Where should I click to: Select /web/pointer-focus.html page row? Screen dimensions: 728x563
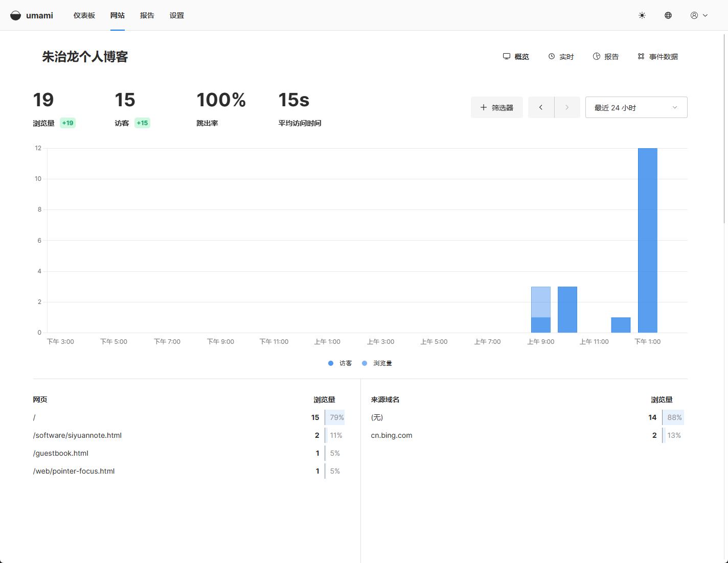coord(189,471)
